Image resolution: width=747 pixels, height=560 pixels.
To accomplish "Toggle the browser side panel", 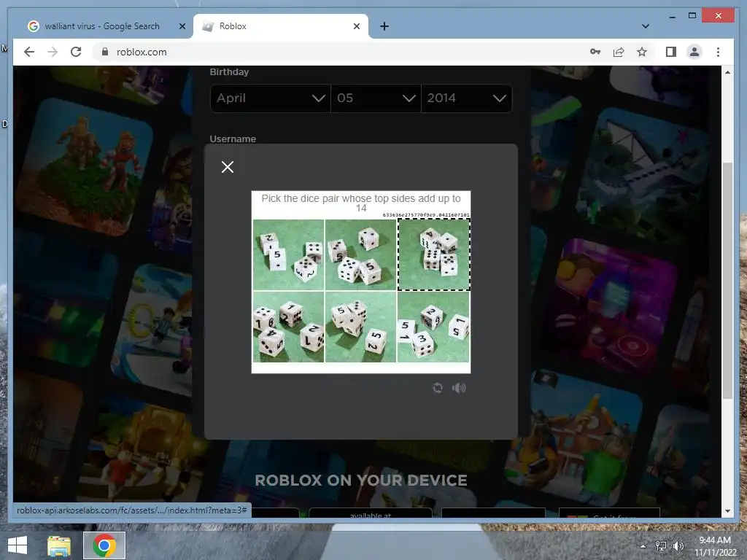I will click(671, 52).
